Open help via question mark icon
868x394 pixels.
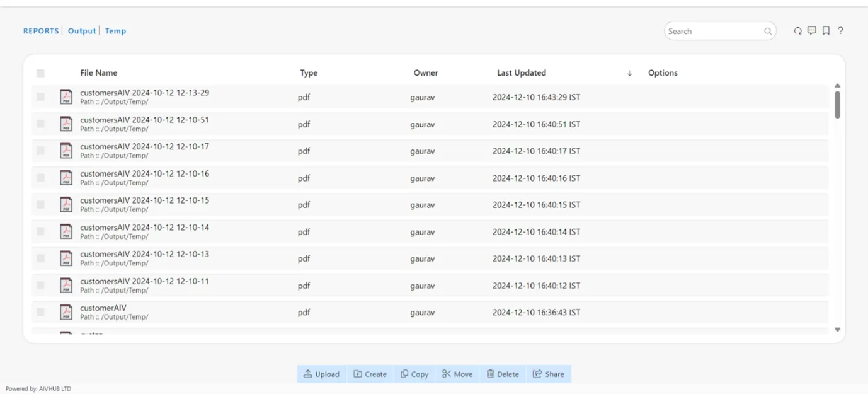coord(840,31)
